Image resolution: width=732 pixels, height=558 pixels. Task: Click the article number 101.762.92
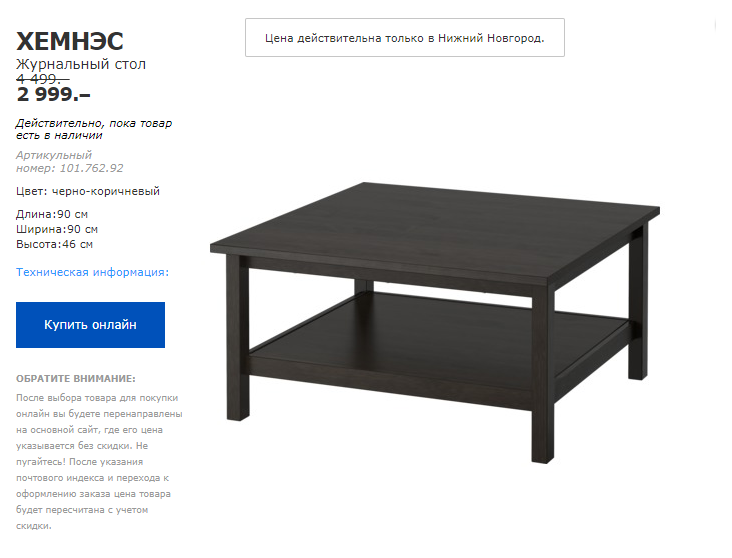click(92, 168)
